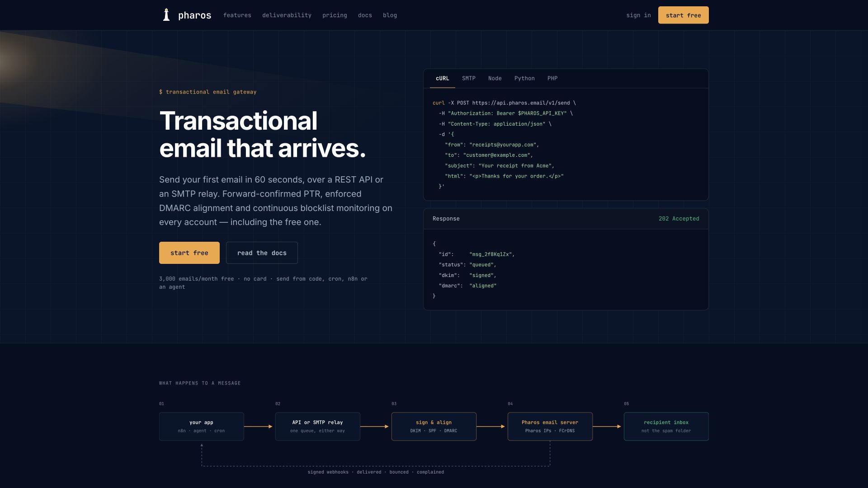Click the hero start free button
Image resolution: width=868 pixels, height=488 pixels.
pos(189,253)
